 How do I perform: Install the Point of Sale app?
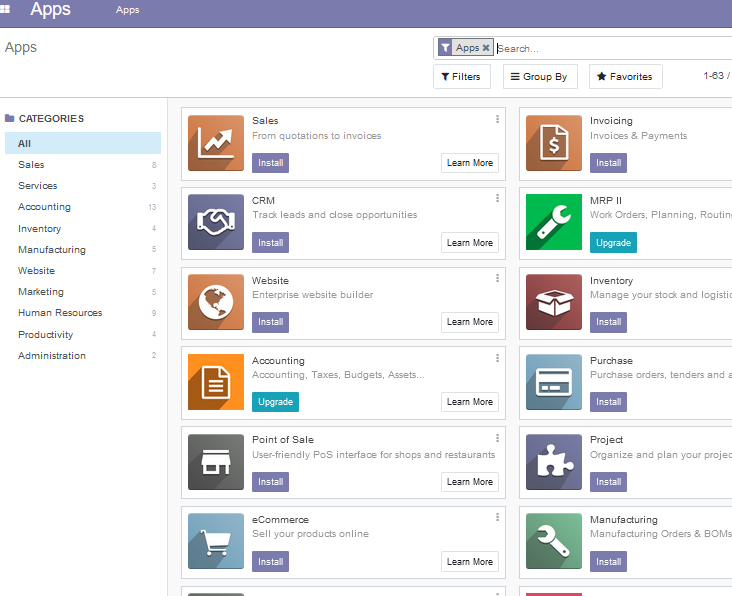click(x=270, y=482)
